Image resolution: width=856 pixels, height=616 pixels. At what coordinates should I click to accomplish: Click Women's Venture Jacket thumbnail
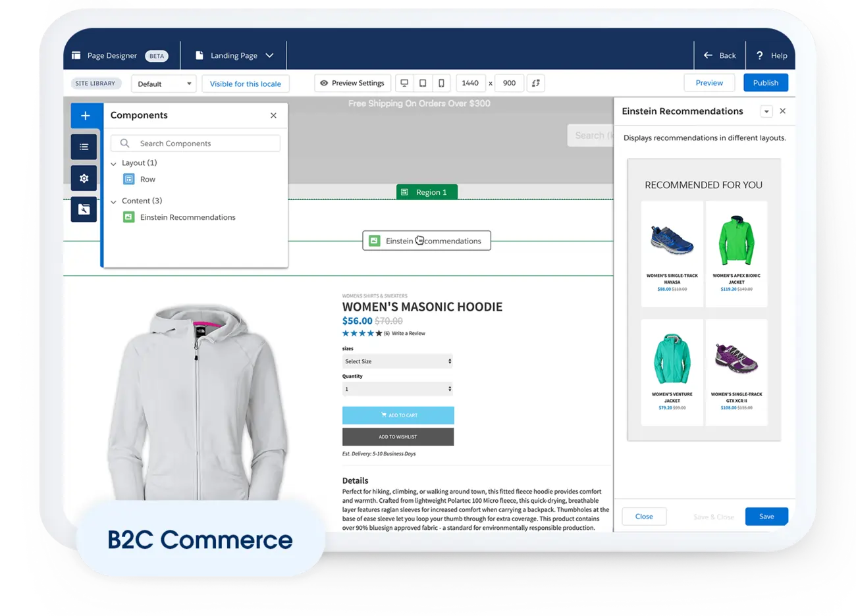point(672,358)
